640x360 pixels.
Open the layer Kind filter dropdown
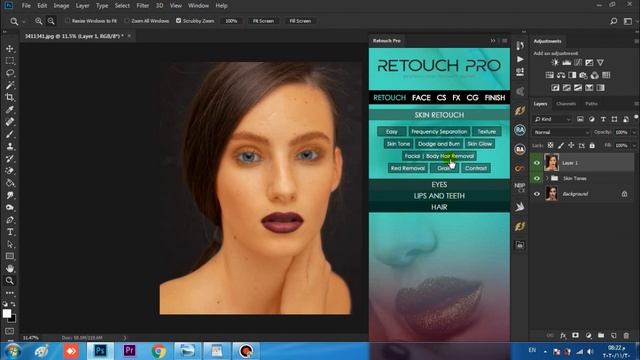click(x=553, y=119)
